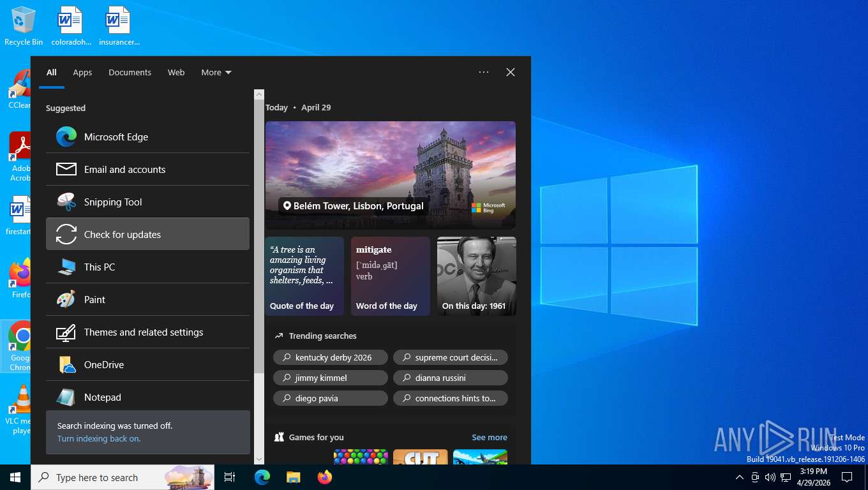Click Type here to search box
Viewport: 868px width, 490px height.
pos(123,477)
